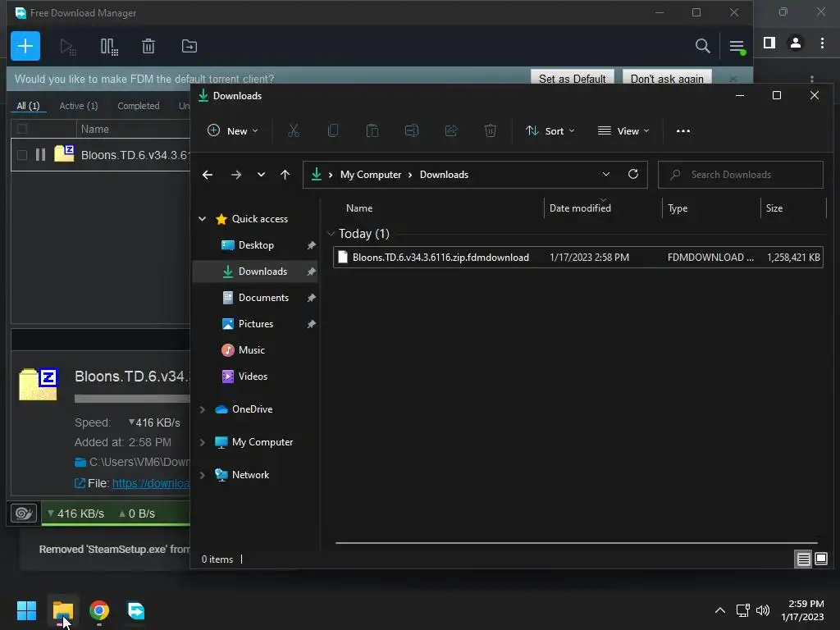
Task: Toggle snail speed mode in FDM
Action: point(24,514)
